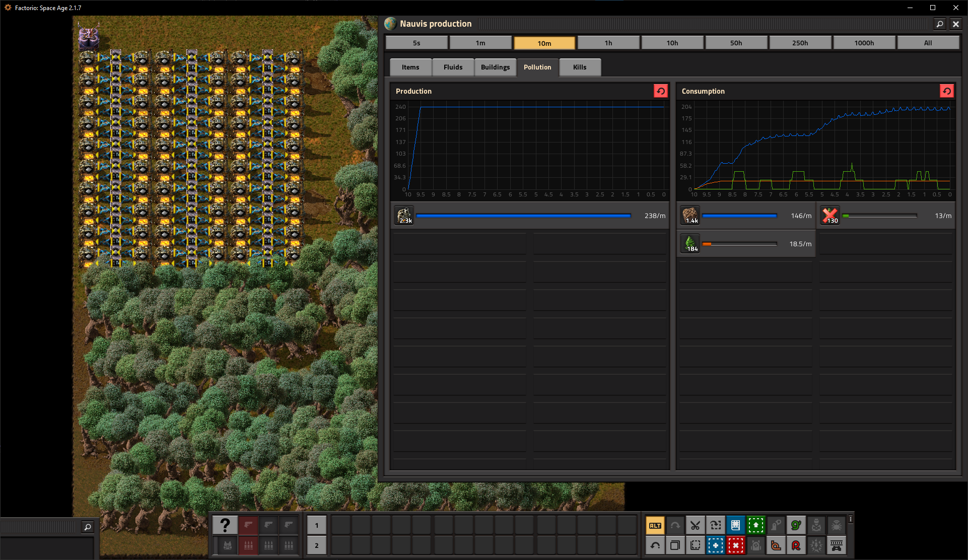
Task: Select quickbar row button 1
Action: click(317, 525)
